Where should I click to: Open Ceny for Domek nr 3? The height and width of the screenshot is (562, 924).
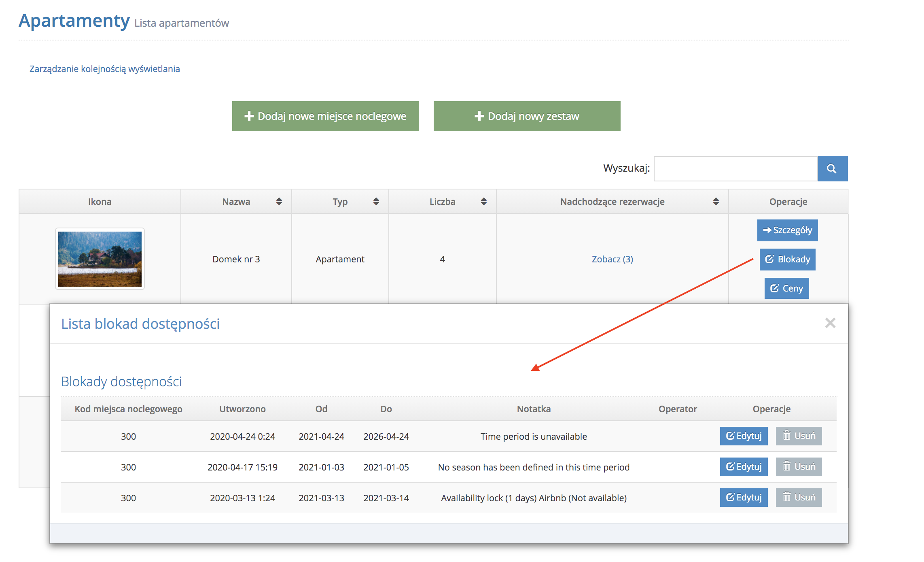coord(786,289)
